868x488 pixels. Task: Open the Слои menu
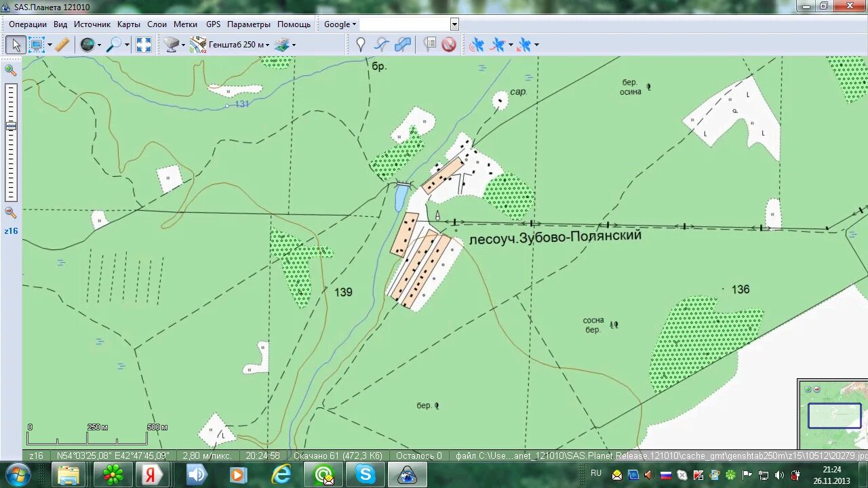(x=157, y=24)
